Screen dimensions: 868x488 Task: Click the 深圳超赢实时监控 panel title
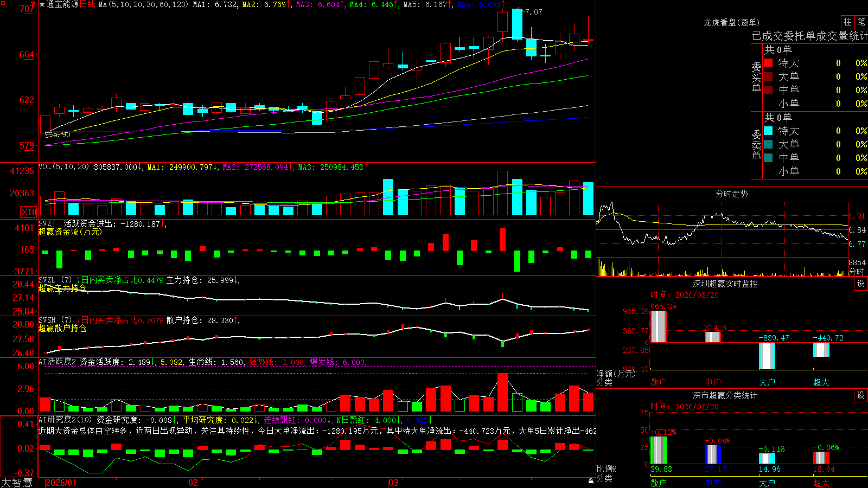click(x=725, y=284)
